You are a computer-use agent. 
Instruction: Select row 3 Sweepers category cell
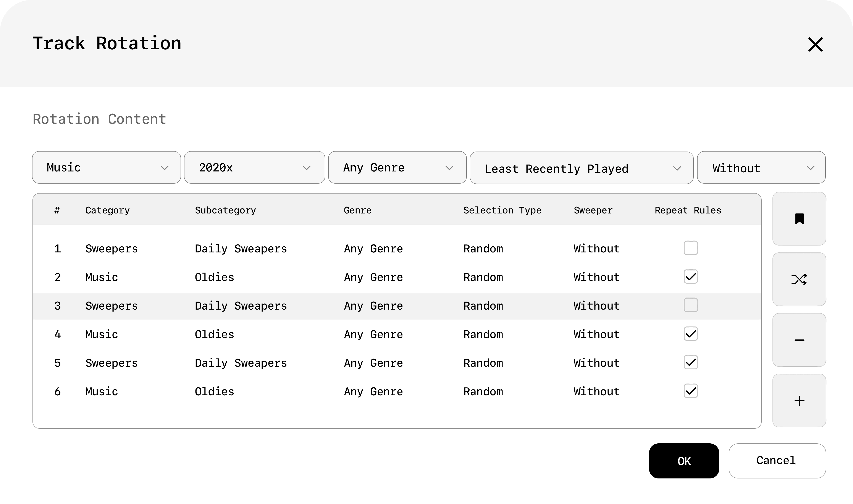(111, 306)
